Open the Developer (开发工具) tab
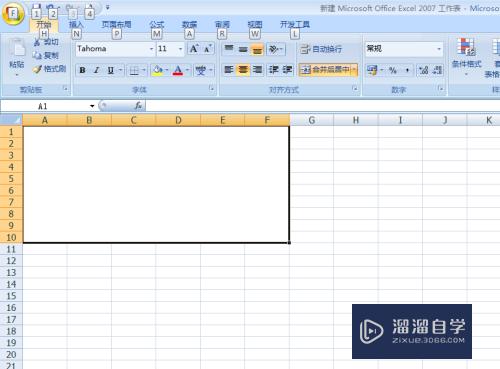Viewport: 500px width, 369px height. (x=295, y=24)
